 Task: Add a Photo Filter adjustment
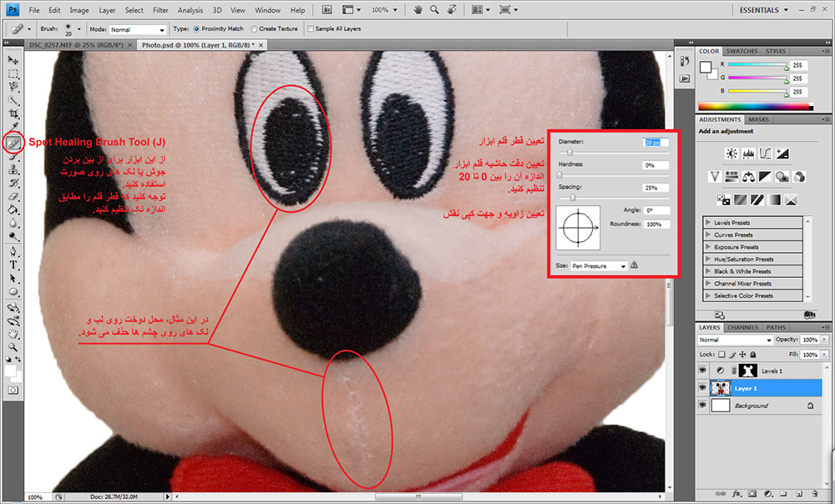pos(782,177)
